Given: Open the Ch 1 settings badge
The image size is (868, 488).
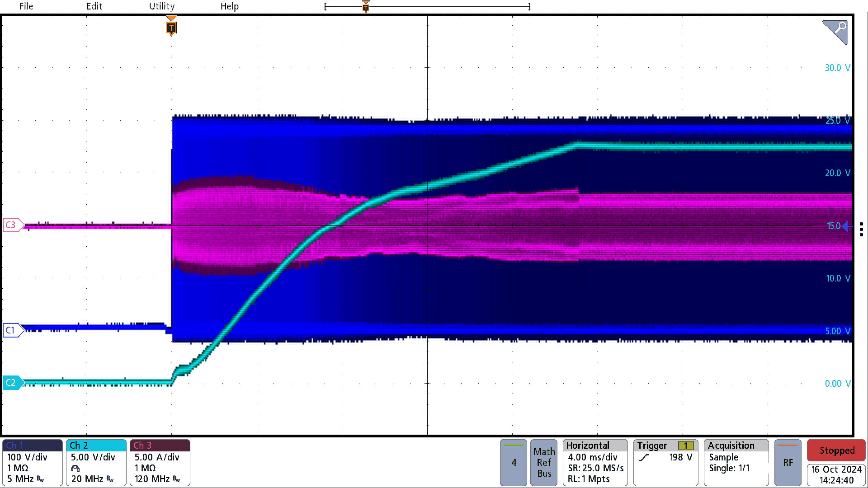Looking at the screenshot, I should (33, 462).
